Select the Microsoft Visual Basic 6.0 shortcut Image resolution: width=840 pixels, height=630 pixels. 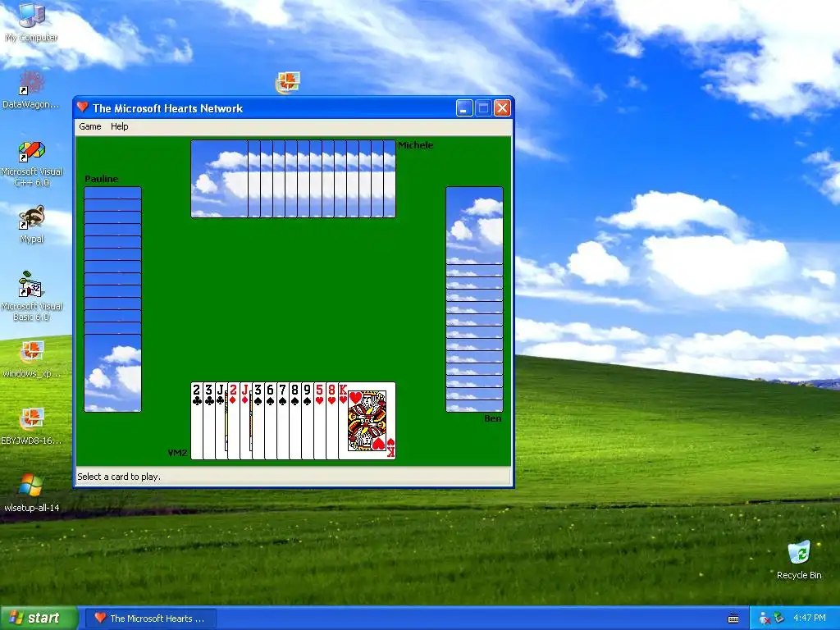[x=32, y=297]
